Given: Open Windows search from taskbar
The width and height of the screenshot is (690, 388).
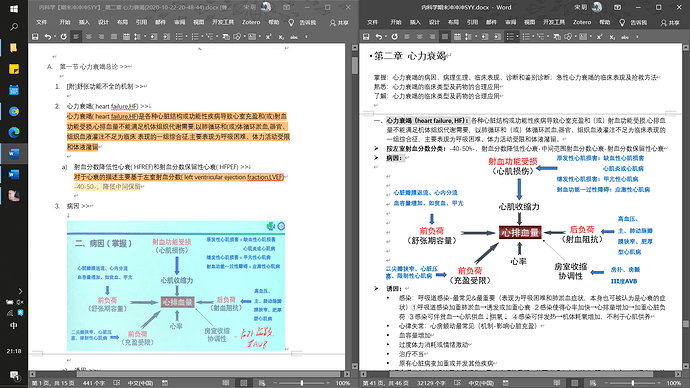Looking at the screenshot, I should pyautogui.click(x=14, y=27).
